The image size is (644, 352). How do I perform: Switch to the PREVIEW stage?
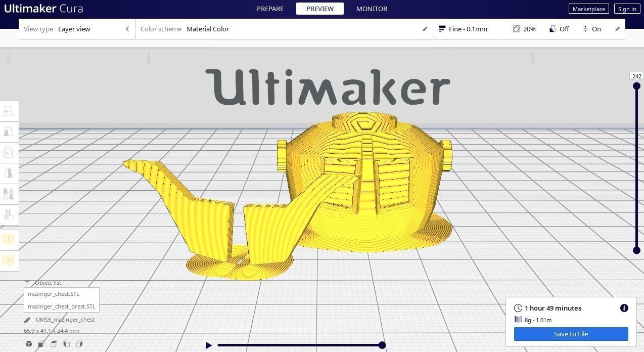[x=320, y=9]
